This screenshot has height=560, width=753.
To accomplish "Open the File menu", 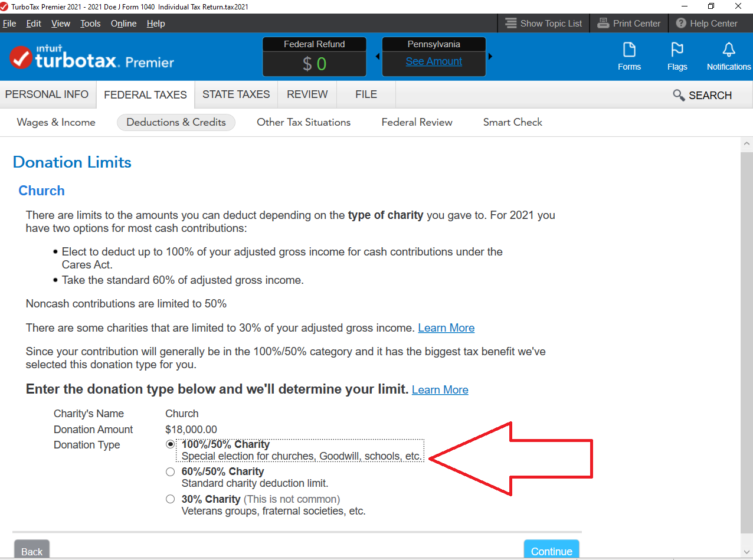I will point(9,24).
